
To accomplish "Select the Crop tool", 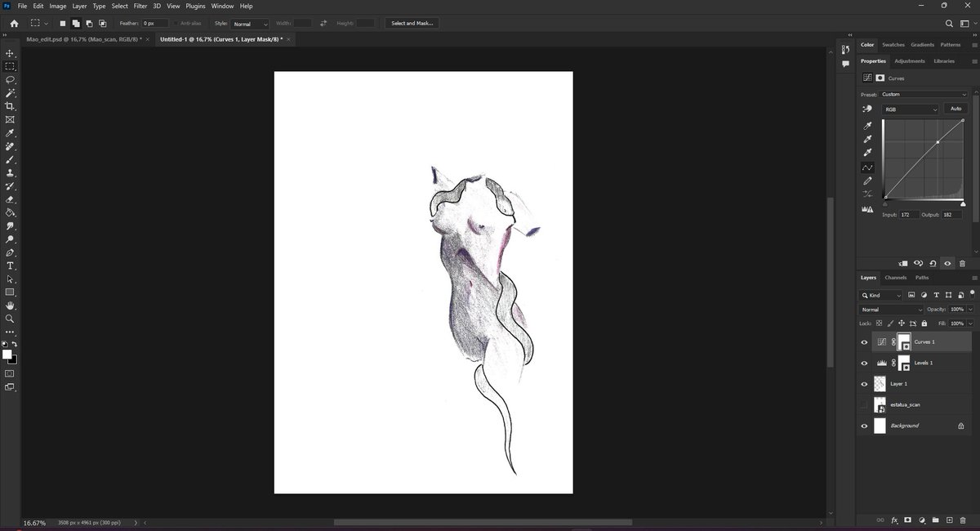I will [10, 106].
